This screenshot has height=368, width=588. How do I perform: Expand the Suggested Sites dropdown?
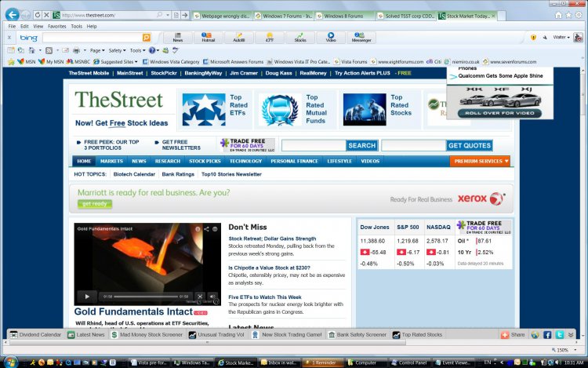pyautogui.click(x=115, y=61)
